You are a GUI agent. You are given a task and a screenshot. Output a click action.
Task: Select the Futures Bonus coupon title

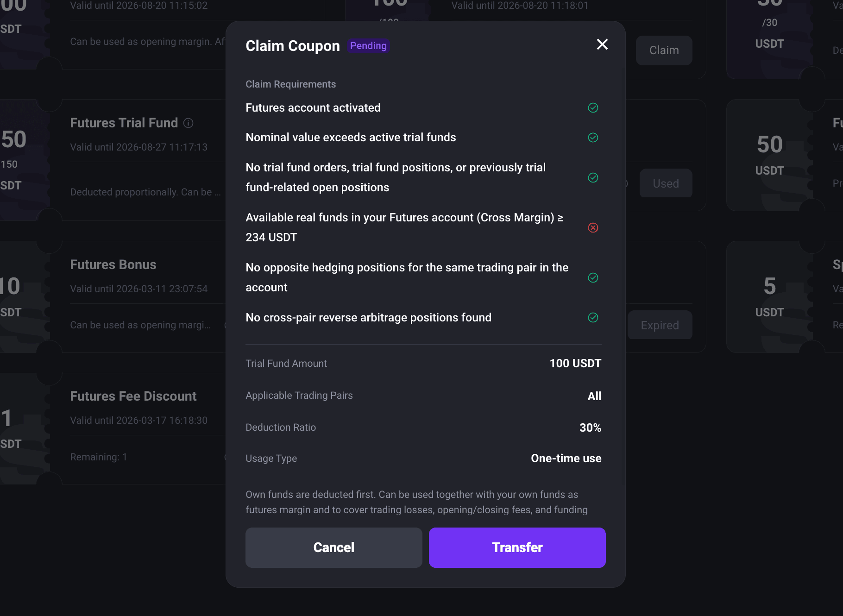pos(113,264)
